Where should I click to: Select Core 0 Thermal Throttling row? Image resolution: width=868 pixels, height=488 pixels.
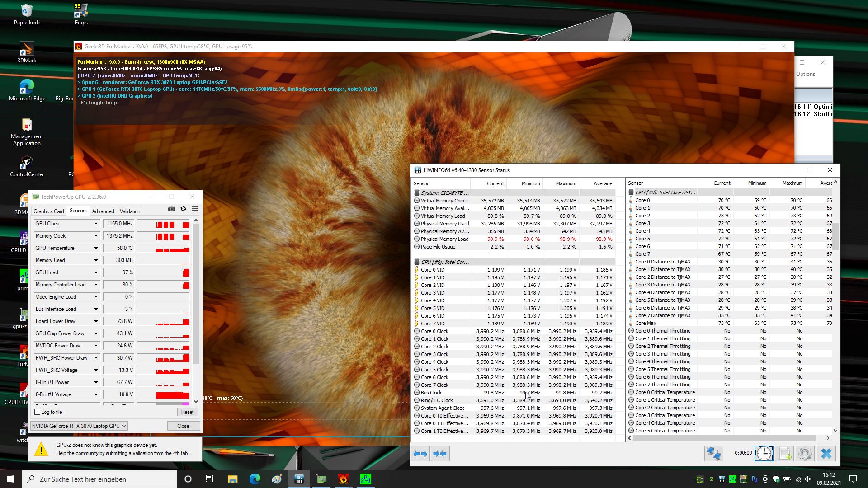[730, 331]
